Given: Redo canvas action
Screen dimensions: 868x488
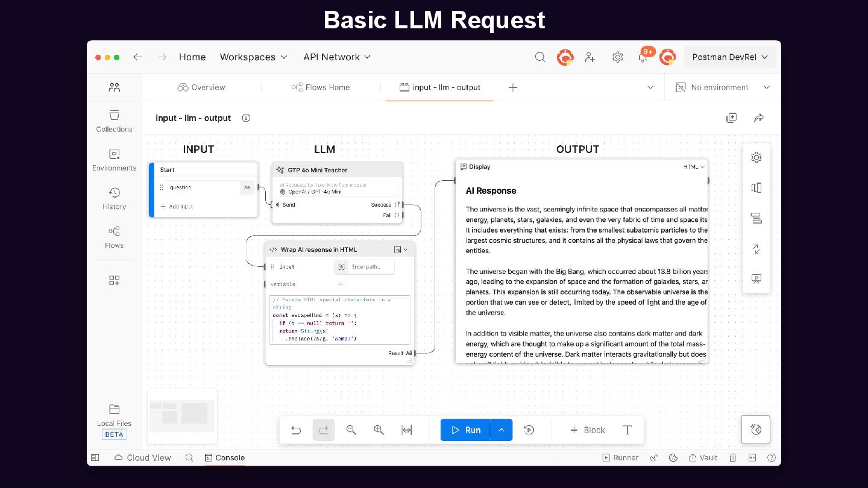Looking at the screenshot, I should [324, 430].
